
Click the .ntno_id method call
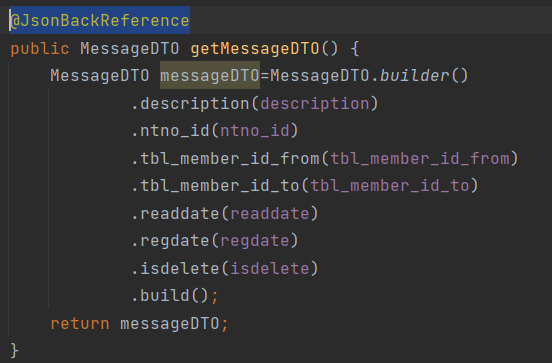(170, 131)
